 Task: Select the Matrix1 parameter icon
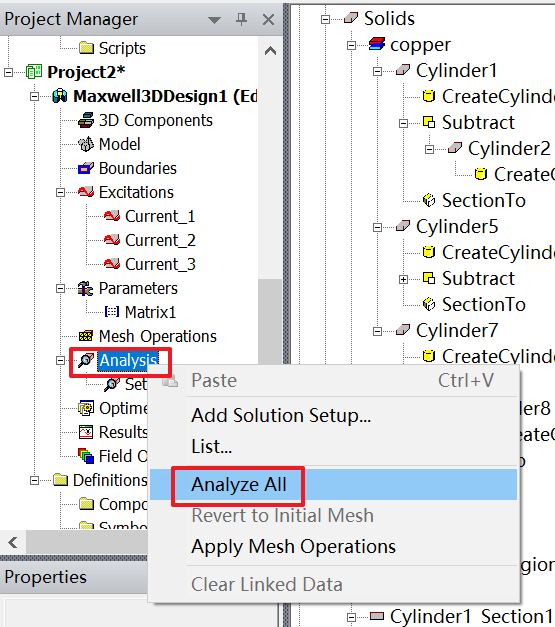click(112, 312)
